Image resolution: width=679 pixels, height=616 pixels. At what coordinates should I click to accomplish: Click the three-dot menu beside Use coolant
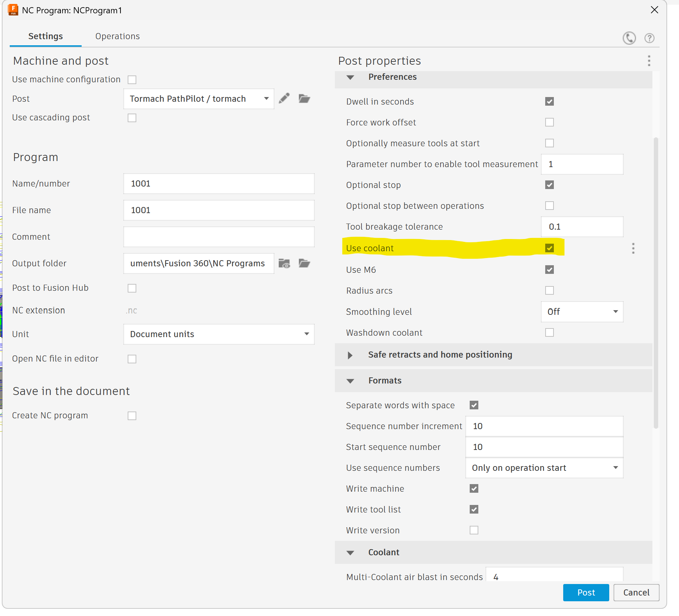tap(633, 248)
